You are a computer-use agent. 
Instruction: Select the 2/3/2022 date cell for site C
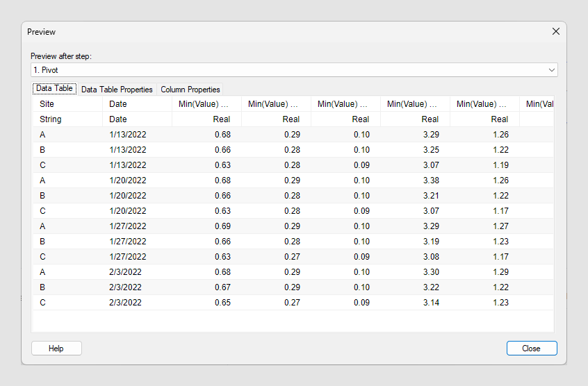(136, 303)
